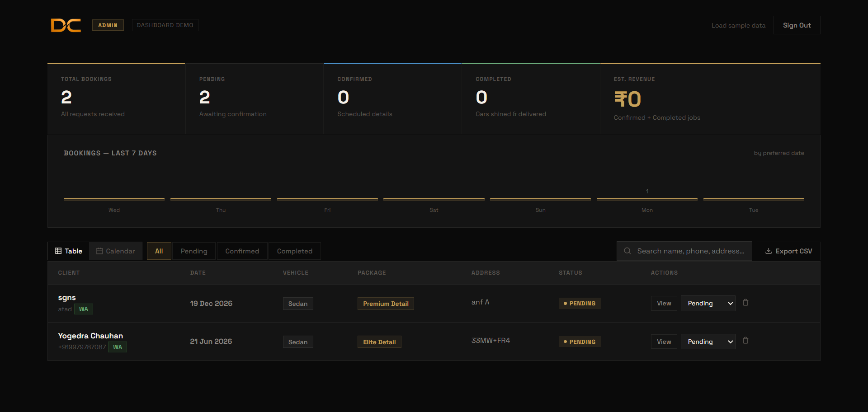868x412 pixels.
Task: View the sgns booking details
Action: pyautogui.click(x=664, y=303)
